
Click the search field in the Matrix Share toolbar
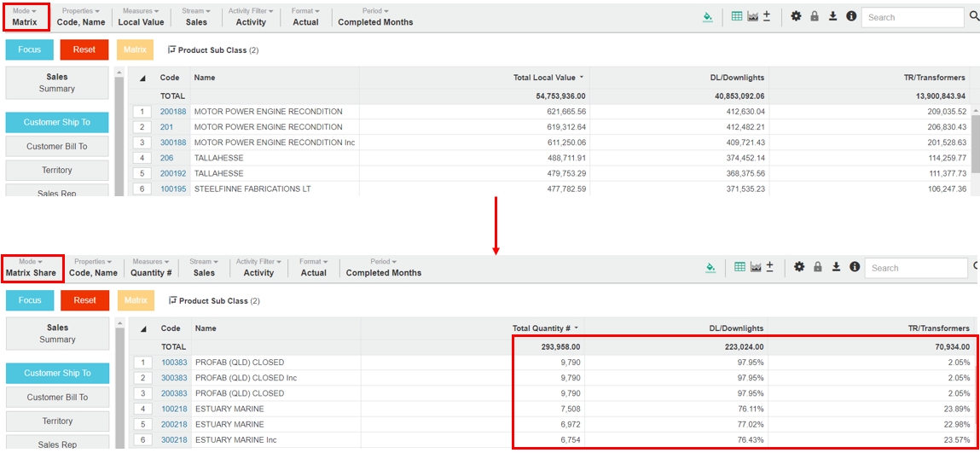coord(915,268)
